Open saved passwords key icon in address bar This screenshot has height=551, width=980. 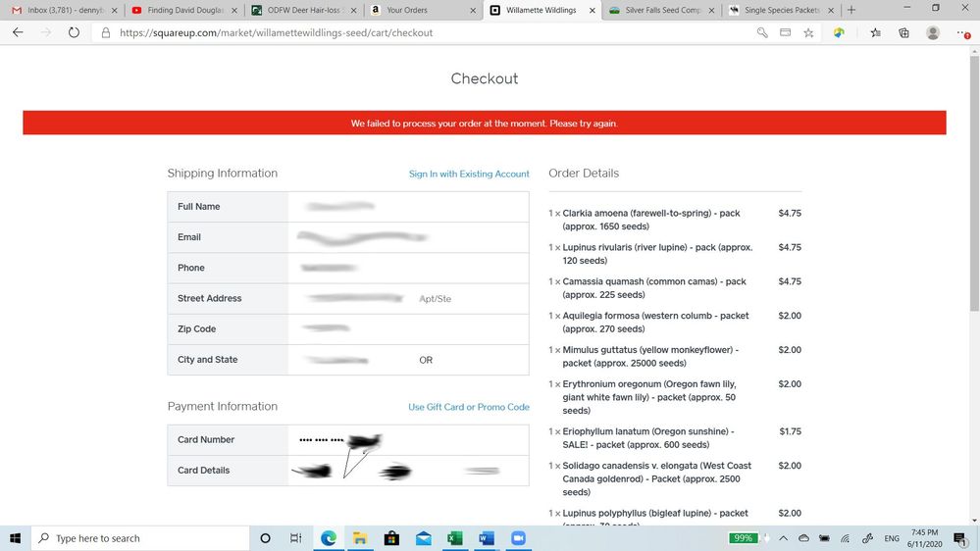[x=762, y=32]
